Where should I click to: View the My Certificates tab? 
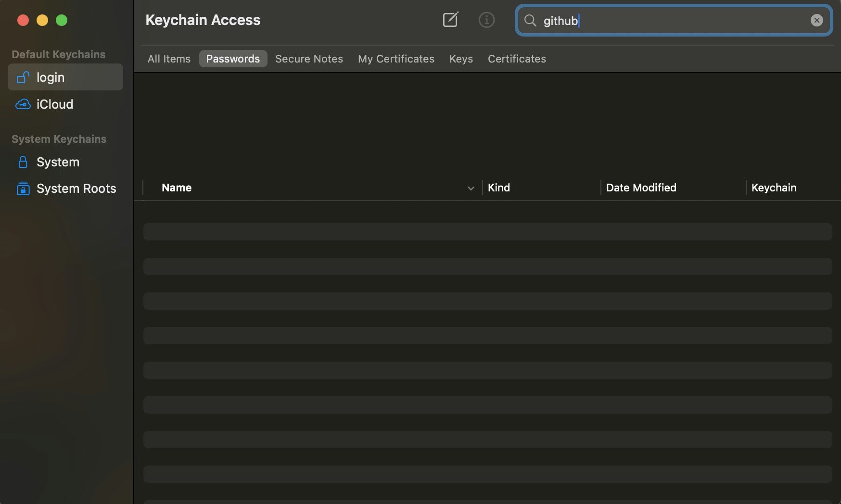click(396, 59)
